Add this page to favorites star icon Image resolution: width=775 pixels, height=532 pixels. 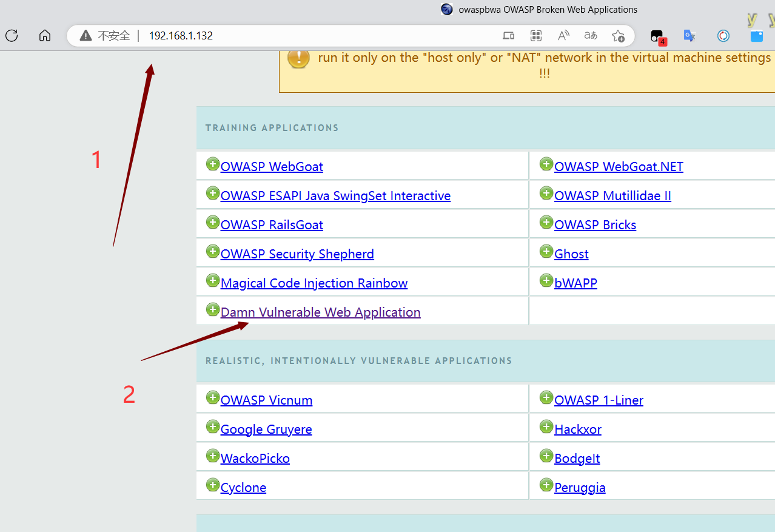[x=618, y=36]
